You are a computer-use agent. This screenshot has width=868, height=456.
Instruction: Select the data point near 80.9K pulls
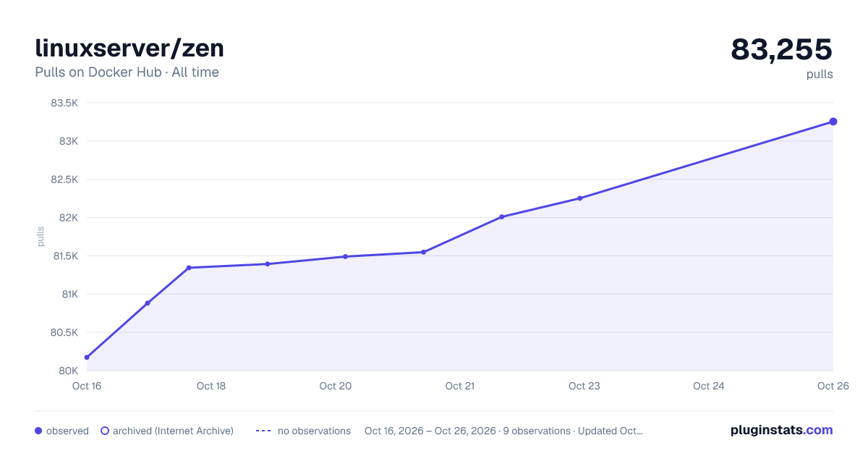click(x=148, y=303)
